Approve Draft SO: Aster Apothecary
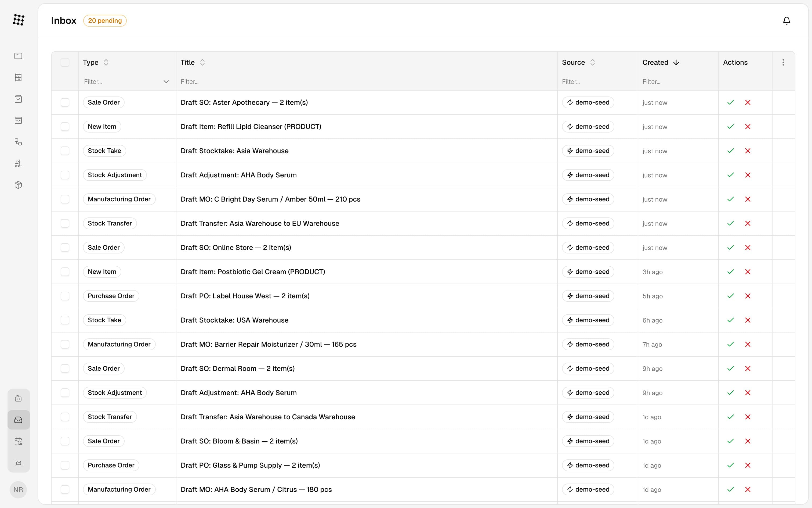 click(x=730, y=102)
